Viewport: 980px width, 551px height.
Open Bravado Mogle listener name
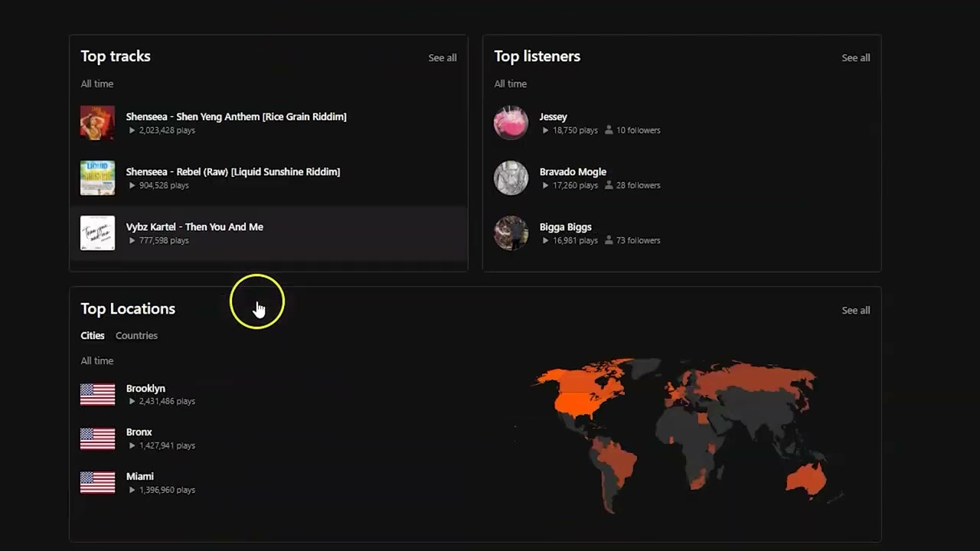573,172
